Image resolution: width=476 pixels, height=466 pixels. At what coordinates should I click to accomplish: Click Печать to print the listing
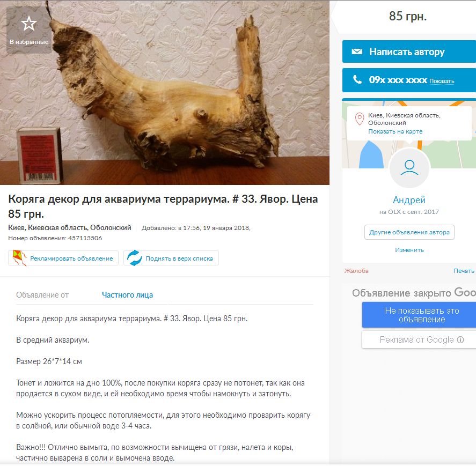coord(464,271)
